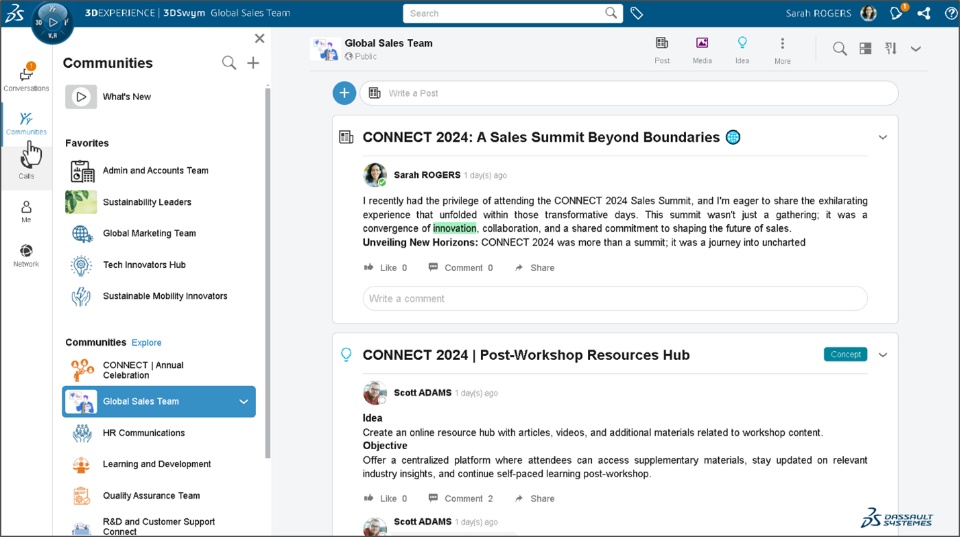Add a new community with plus icon
960x537 pixels.
click(253, 62)
